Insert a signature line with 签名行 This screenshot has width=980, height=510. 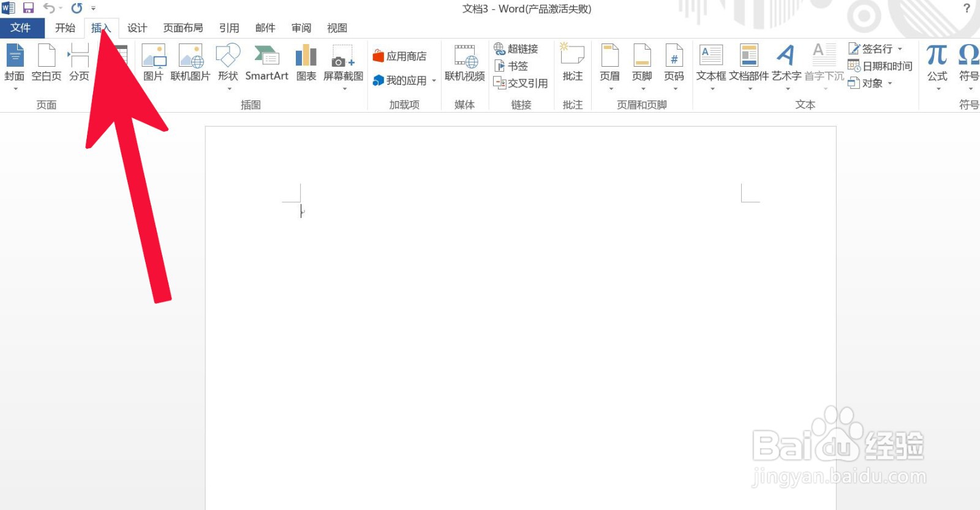tap(870, 48)
